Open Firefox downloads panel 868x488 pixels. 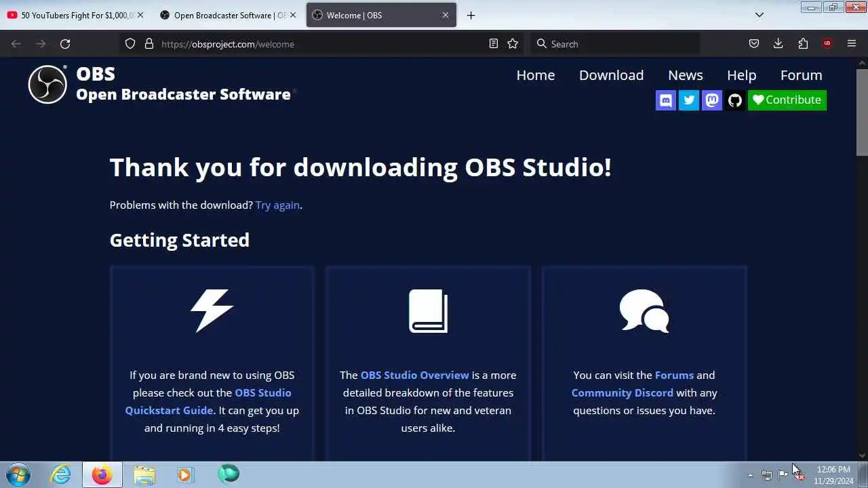pos(778,43)
